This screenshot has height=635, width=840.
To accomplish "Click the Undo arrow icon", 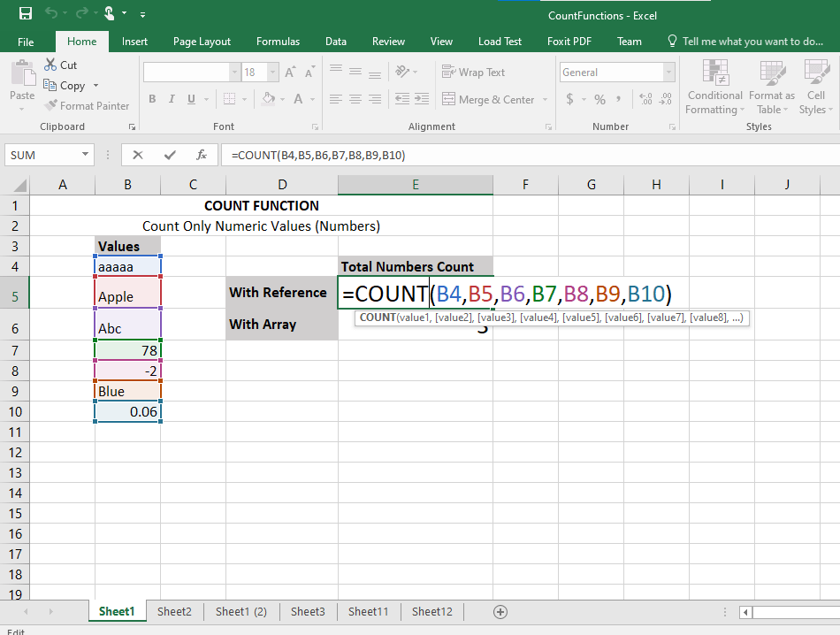I will [x=51, y=13].
